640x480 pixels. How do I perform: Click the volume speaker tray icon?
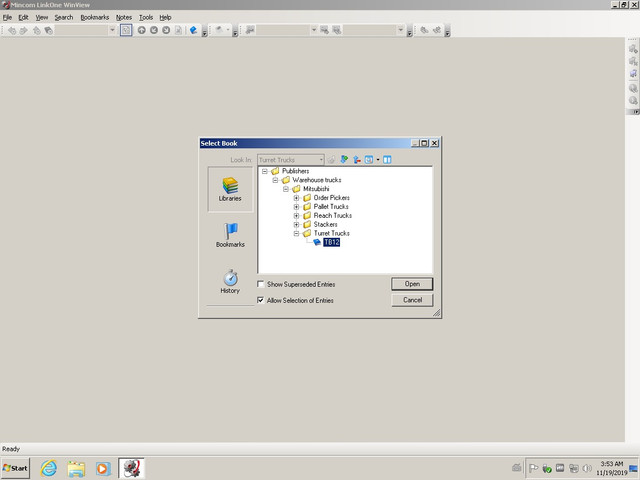[x=587, y=468]
